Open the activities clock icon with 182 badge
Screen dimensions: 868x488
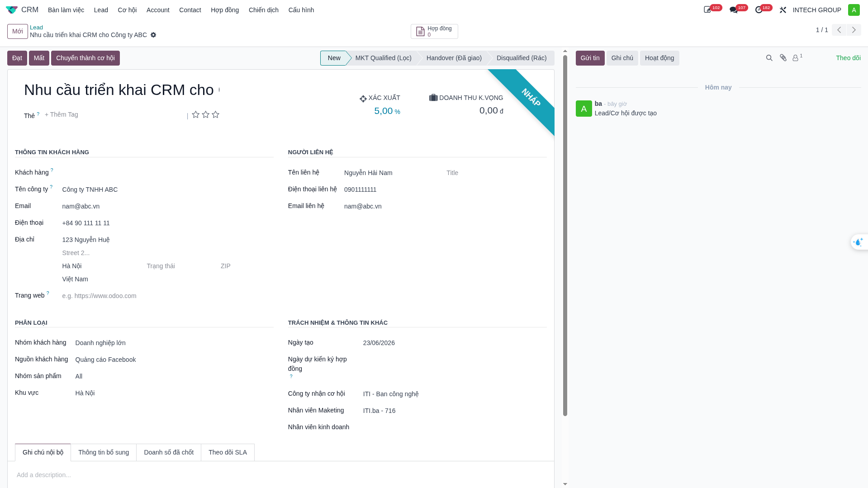click(759, 10)
